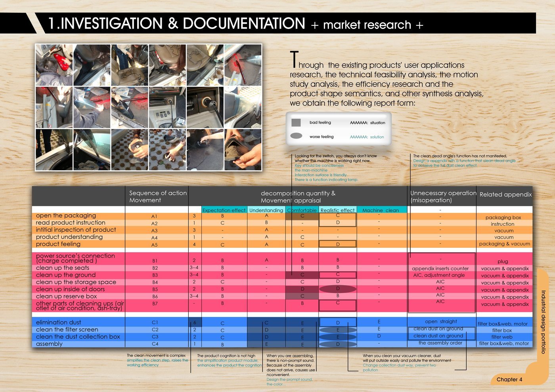Image resolution: width=555 pixels, height=392 pixels.
Task: Click the 'intitial inspection of product' row label
Action: 76,230
